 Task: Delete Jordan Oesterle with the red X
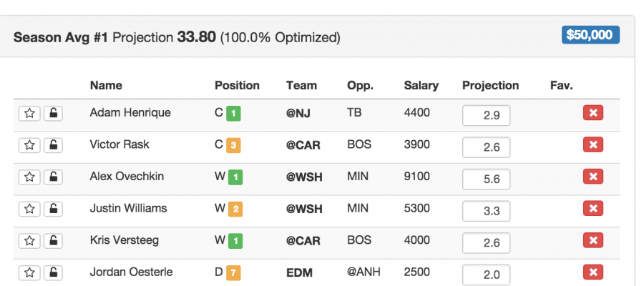pyautogui.click(x=592, y=272)
